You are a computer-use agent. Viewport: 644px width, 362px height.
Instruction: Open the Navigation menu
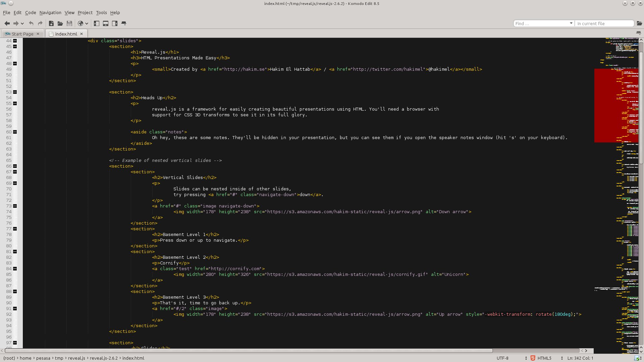click(x=50, y=12)
